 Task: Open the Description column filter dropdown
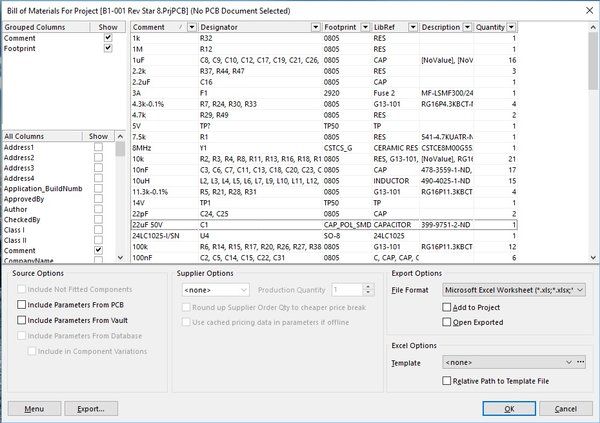(x=467, y=27)
